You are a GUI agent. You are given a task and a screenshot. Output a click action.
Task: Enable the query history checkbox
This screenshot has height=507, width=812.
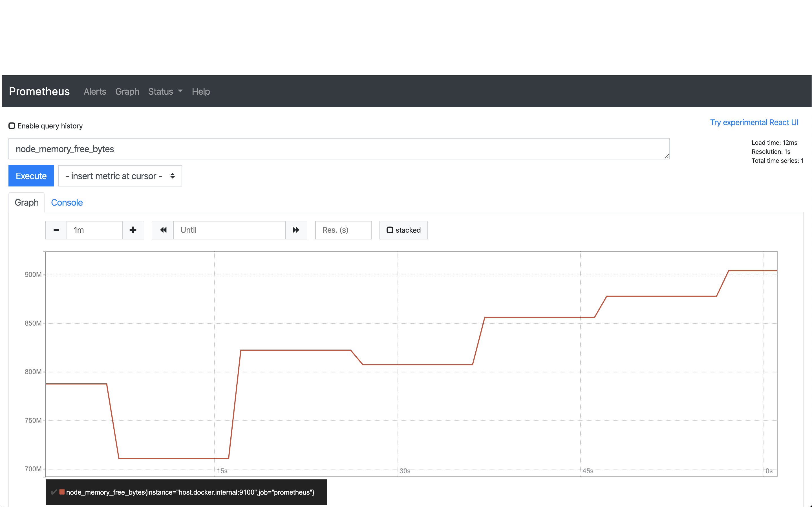[x=12, y=126]
